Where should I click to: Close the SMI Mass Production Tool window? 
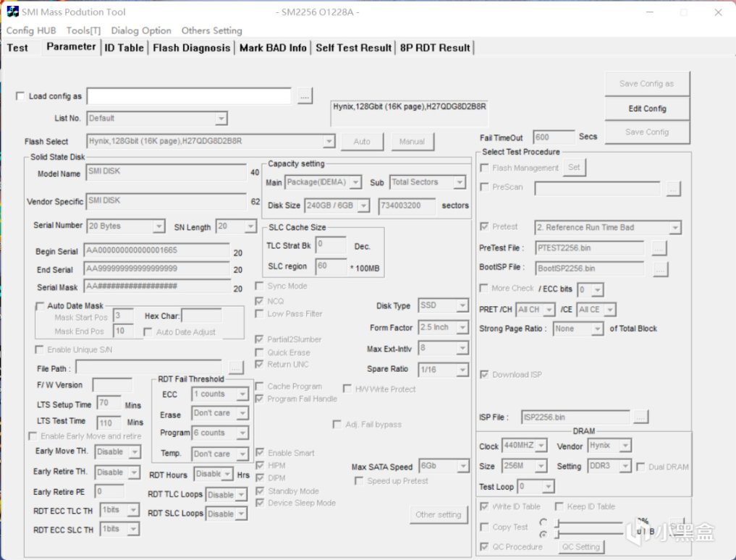[718, 12]
